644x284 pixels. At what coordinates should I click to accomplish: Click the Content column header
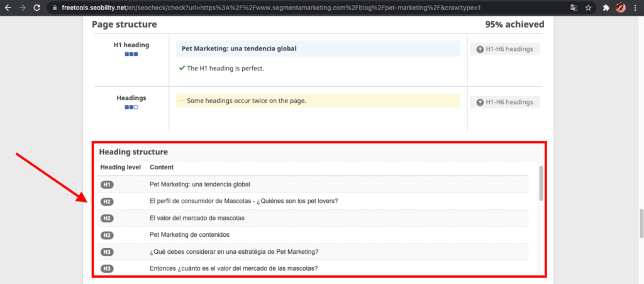tap(162, 168)
